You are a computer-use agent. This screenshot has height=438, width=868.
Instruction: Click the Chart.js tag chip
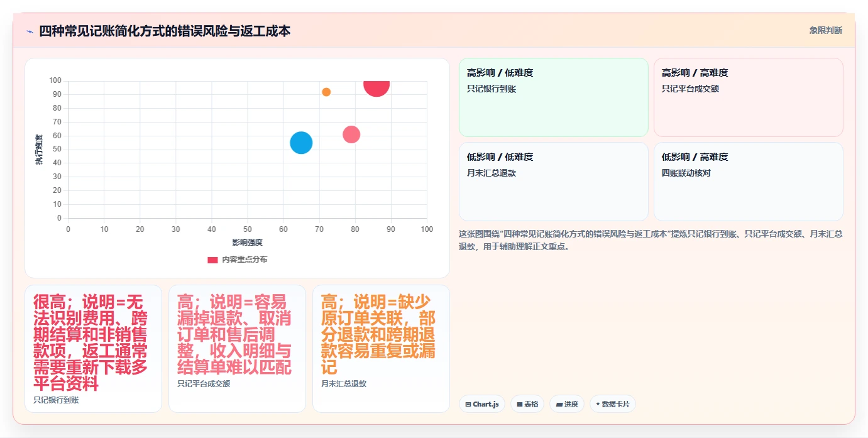482,404
